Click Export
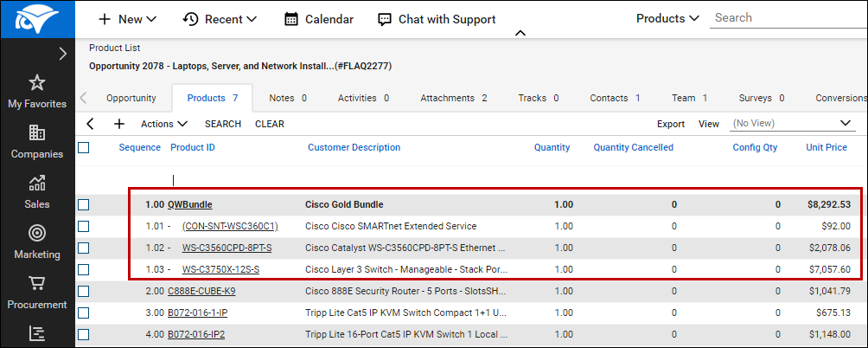The width and height of the screenshot is (868, 348). tap(671, 124)
